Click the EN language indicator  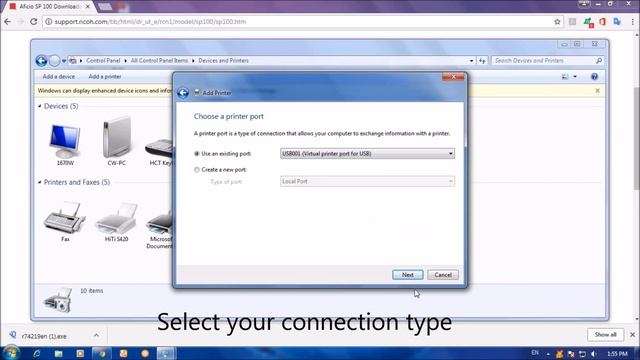[535, 353]
